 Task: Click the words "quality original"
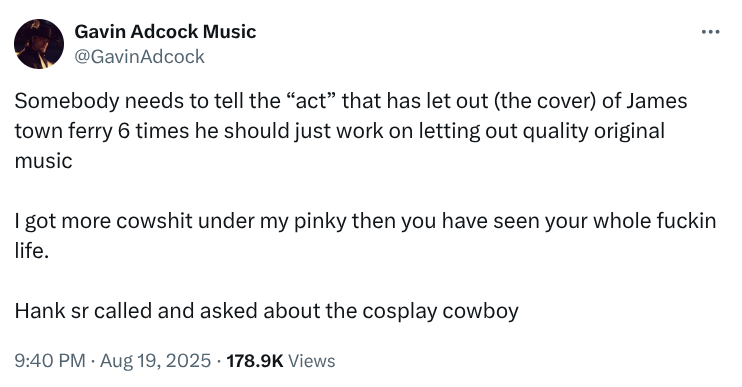(x=594, y=131)
